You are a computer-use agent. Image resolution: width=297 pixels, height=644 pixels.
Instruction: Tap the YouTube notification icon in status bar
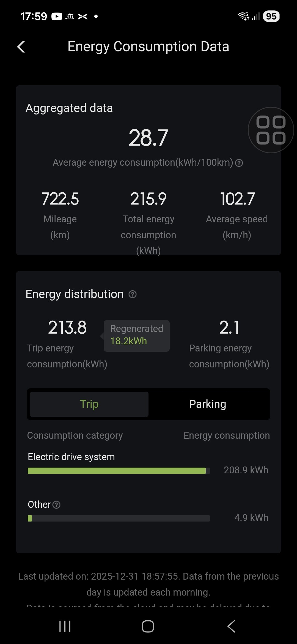click(x=57, y=17)
